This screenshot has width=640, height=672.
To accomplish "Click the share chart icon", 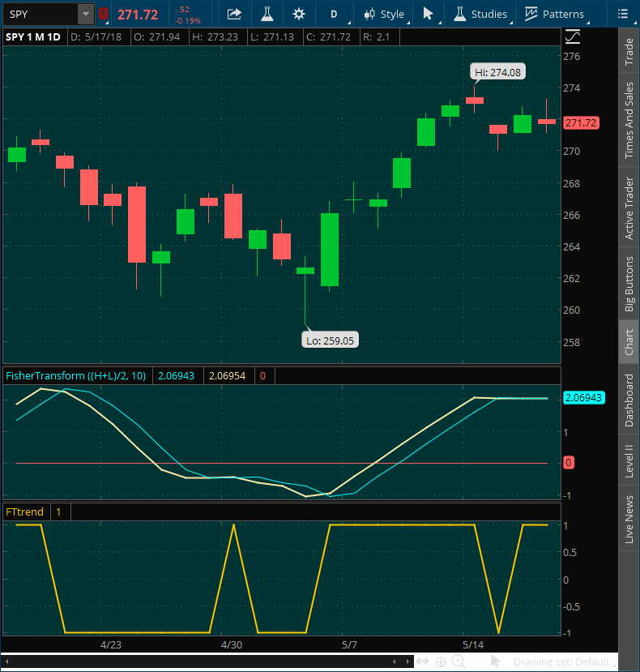I will (234, 14).
